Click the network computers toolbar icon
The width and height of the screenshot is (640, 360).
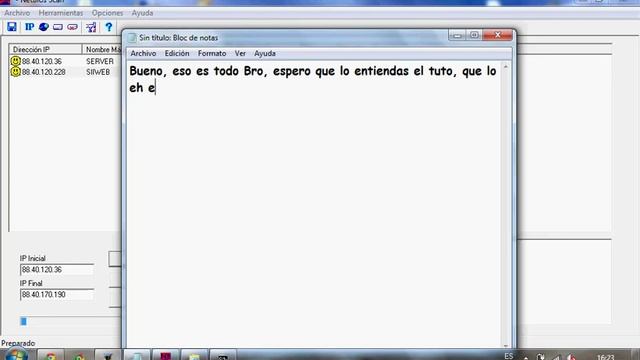tap(91, 27)
